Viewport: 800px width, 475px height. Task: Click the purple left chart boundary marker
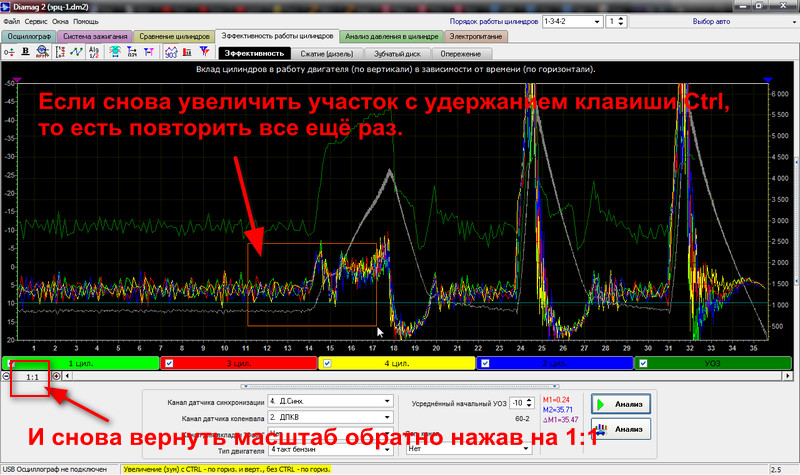(x=17, y=80)
